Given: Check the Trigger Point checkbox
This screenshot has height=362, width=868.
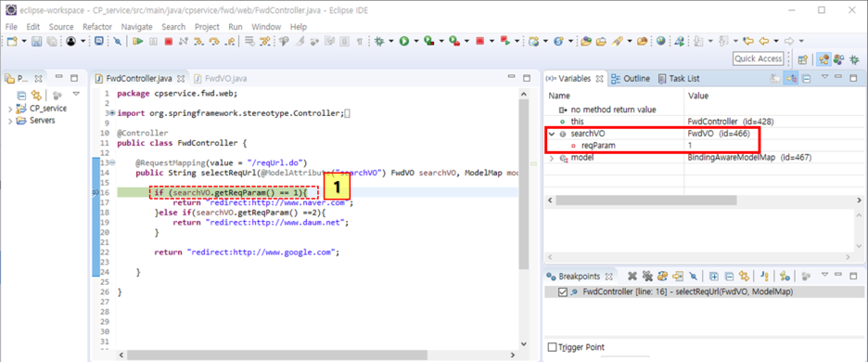Looking at the screenshot, I should click(552, 347).
